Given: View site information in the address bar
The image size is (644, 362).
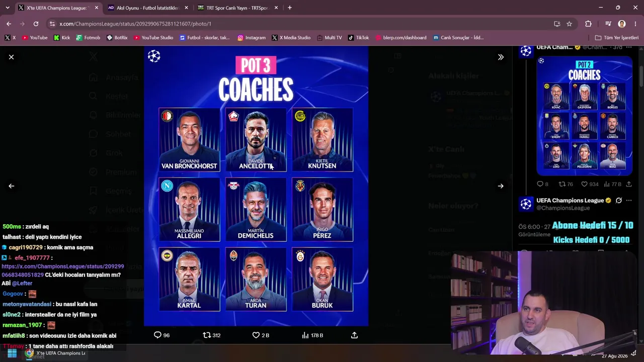Looking at the screenshot, I should point(52,24).
